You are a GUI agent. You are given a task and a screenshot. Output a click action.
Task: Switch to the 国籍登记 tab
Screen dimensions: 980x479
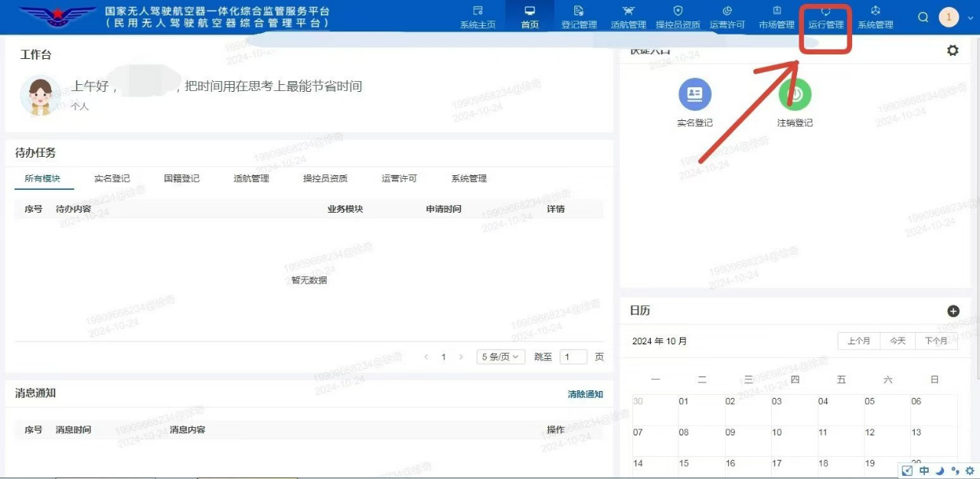point(181,178)
